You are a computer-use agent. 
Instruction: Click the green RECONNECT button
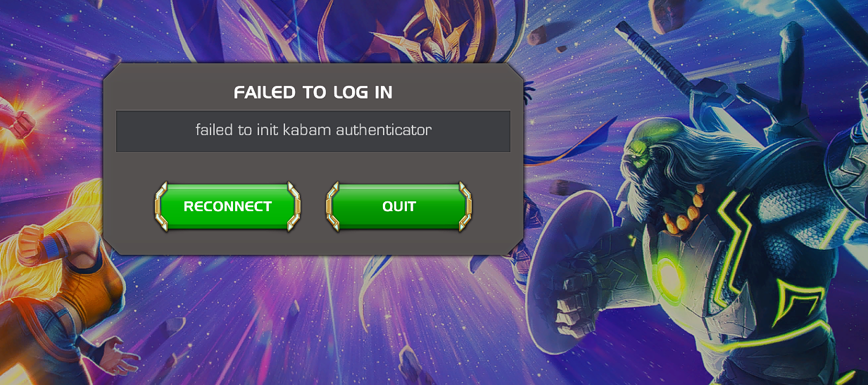(x=227, y=207)
